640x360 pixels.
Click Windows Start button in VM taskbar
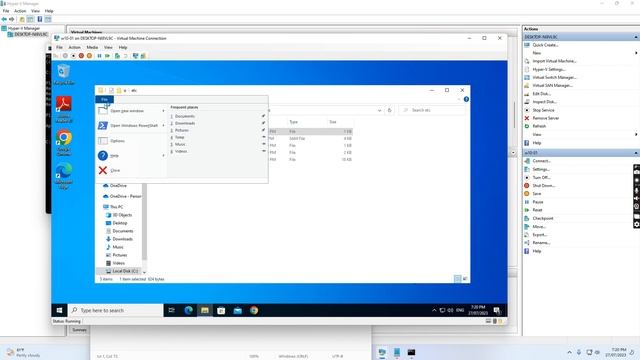[59, 310]
